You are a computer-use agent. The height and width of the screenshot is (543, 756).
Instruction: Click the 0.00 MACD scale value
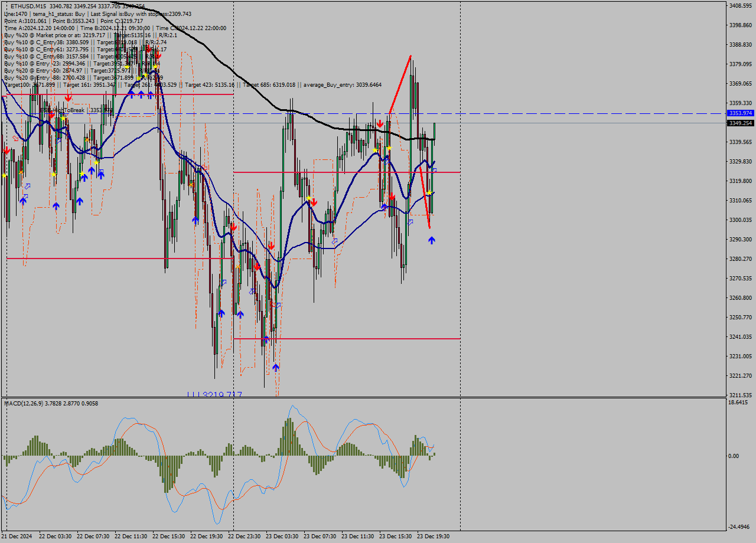click(734, 456)
